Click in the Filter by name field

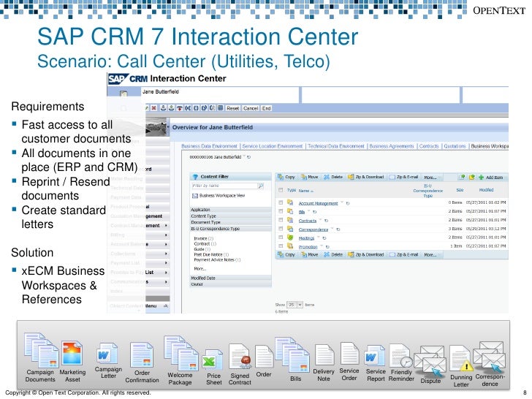pyautogui.click(x=224, y=186)
